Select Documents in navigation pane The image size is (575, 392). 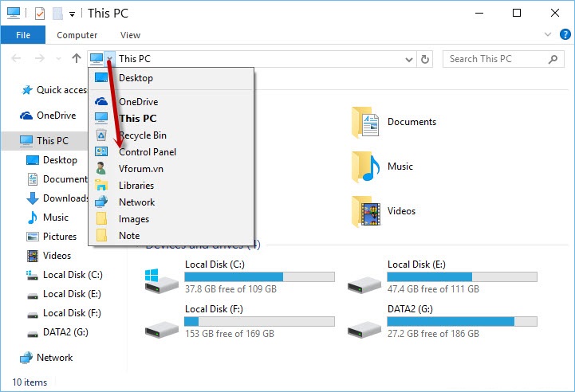(x=57, y=179)
